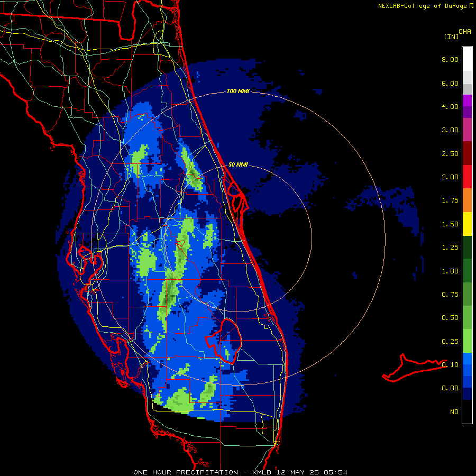Viewport: 476px width, 476px height.
Task: Click the orange legend swatch
Action: (467, 200)
